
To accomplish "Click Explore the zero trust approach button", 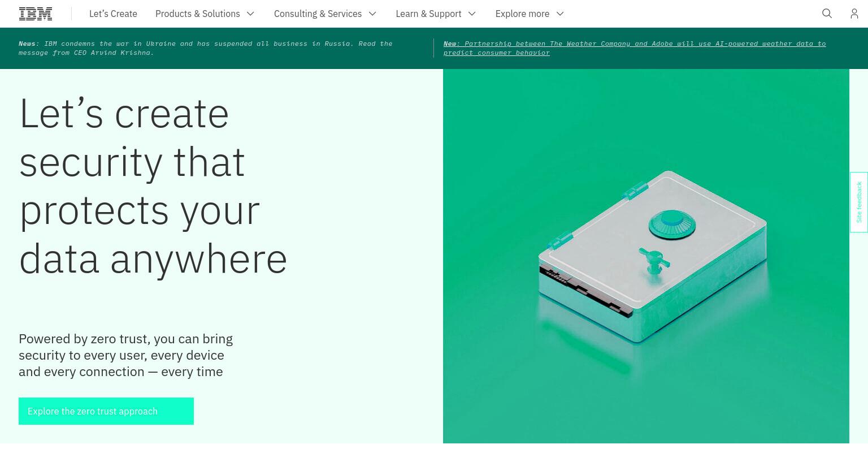I will pos(106,411).
